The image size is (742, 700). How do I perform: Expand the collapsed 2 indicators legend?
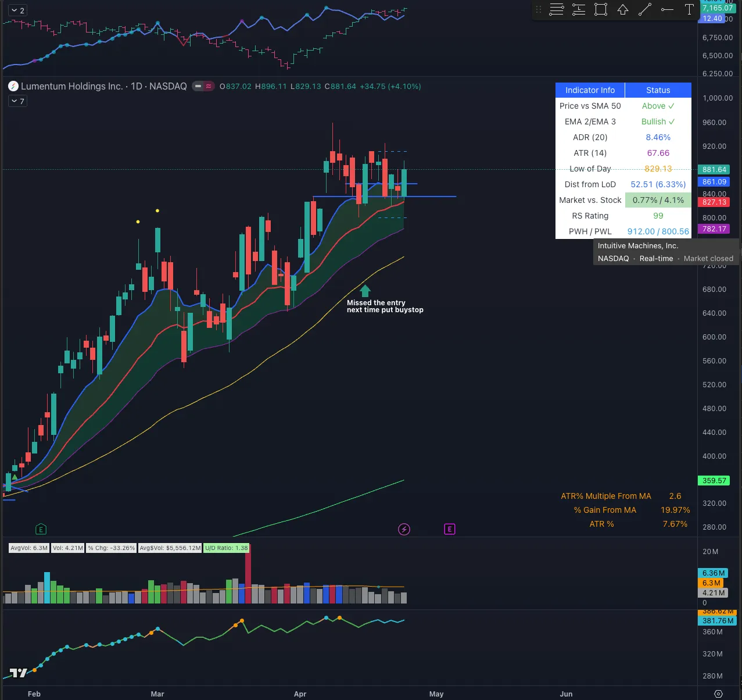[x=17, y=10]
